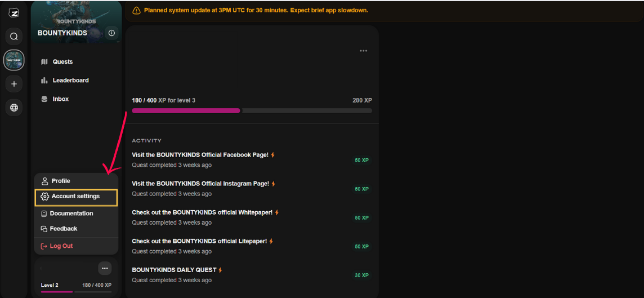Click the 30 XP badge for DAILY QUEST
644x298 pixels.
[x=362, y=275]
